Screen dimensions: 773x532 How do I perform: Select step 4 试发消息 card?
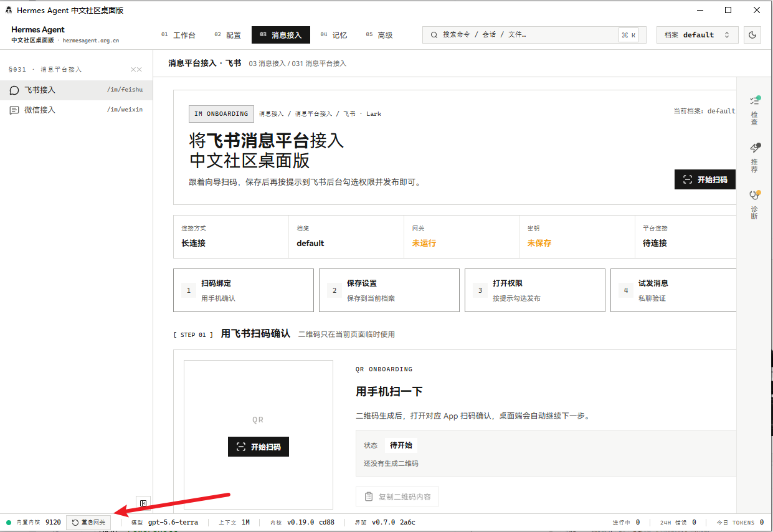tap(673, 290)
